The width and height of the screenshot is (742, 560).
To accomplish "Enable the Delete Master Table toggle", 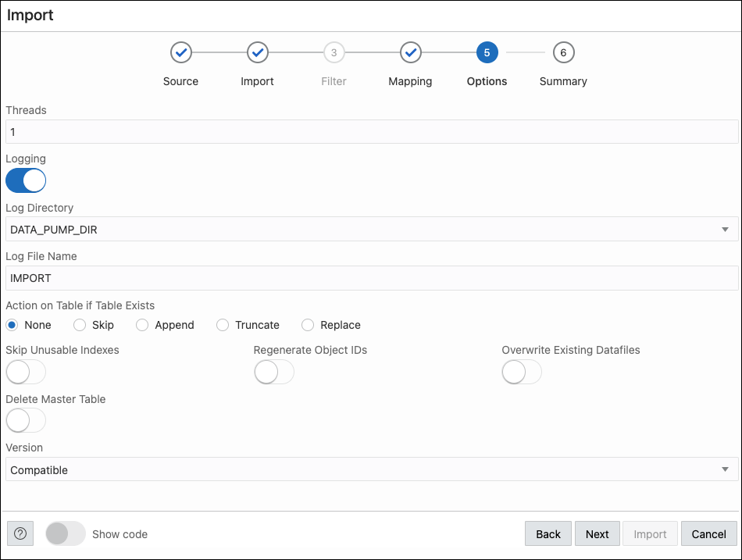I will pyautogui.click(x=26, y=421).
